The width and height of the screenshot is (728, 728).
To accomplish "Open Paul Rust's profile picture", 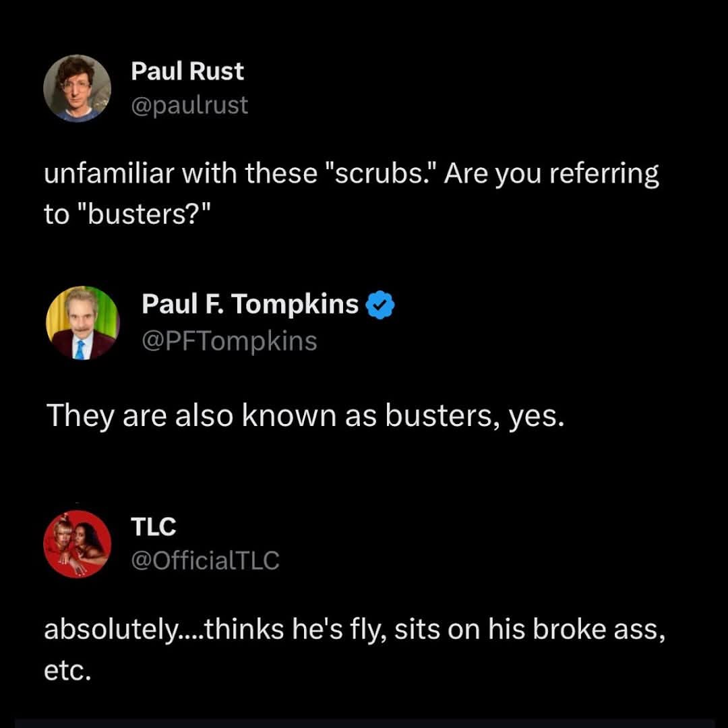I will point(77,88).
